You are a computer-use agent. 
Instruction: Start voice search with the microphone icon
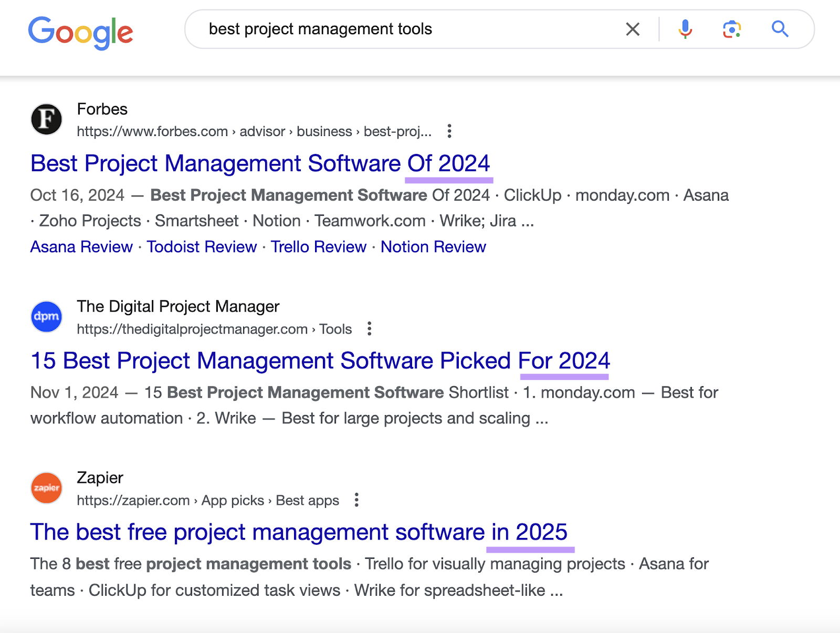(x=684, y=29)
